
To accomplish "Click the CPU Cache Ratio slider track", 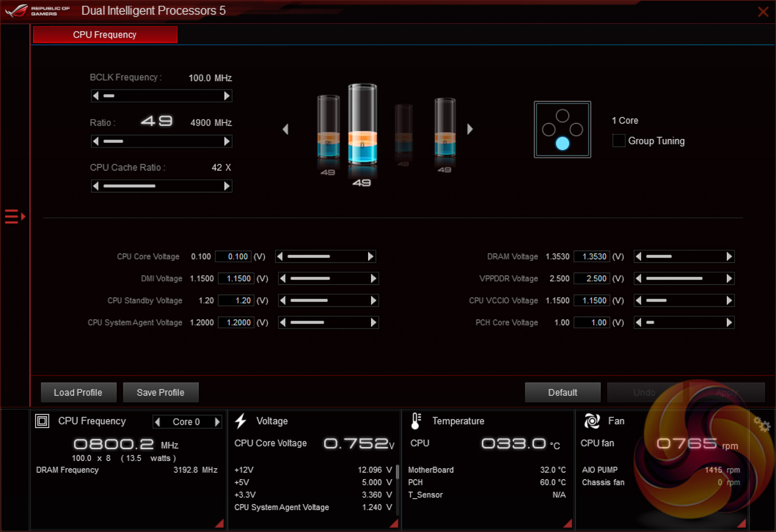I will (161, 186).
